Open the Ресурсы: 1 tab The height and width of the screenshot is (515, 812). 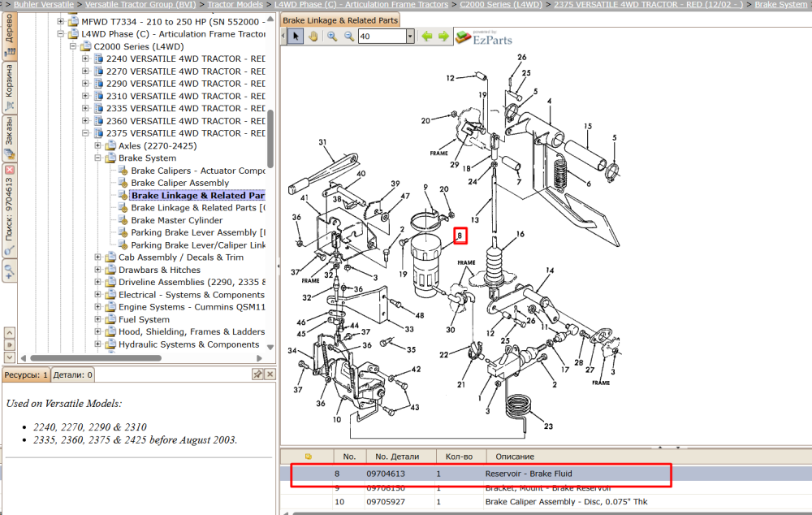pos(26,374)
